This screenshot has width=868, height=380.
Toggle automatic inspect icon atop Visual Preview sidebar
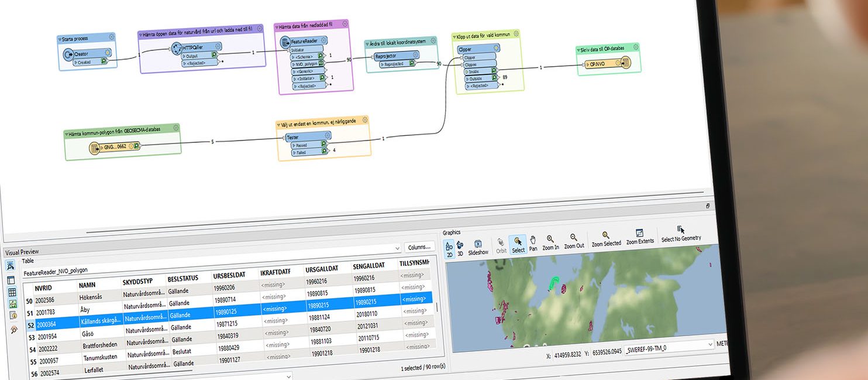(10, 266)
